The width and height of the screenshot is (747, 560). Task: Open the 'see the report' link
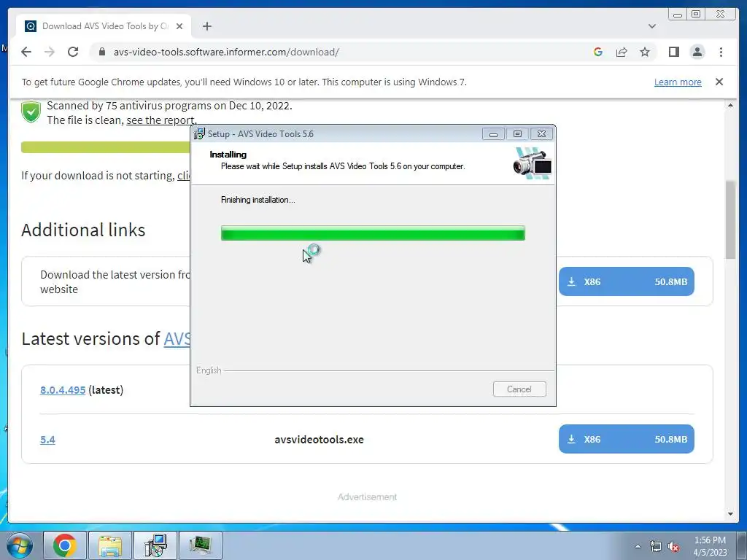click(x=161, y=120)
